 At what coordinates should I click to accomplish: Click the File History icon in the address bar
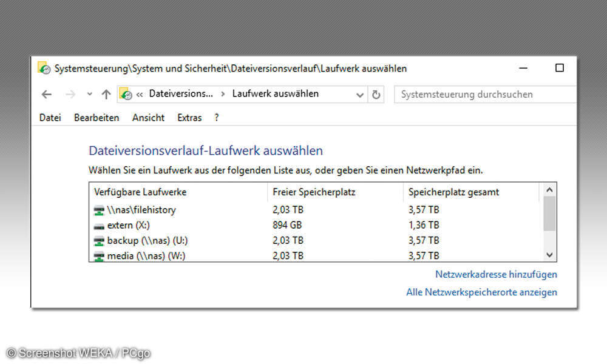[x=126, y=94]
